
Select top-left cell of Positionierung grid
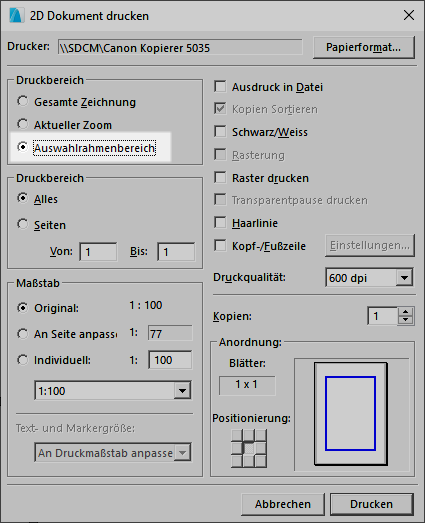237,436
